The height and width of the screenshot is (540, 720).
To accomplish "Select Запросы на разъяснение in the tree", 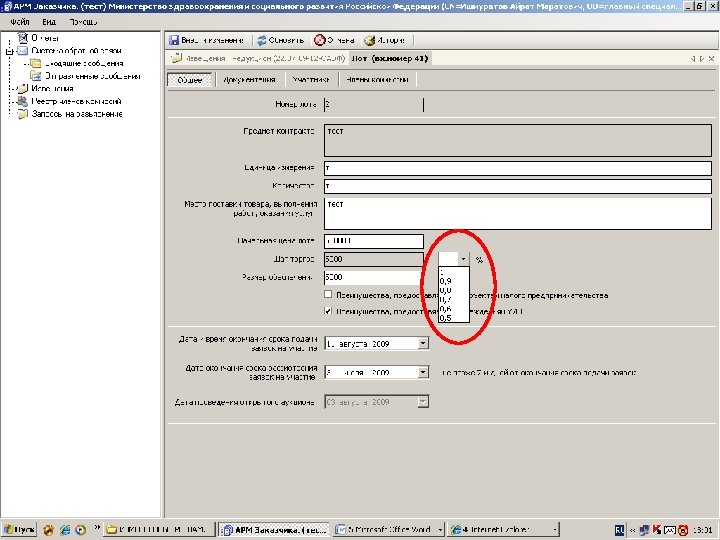I will click(x=77, y=114).
